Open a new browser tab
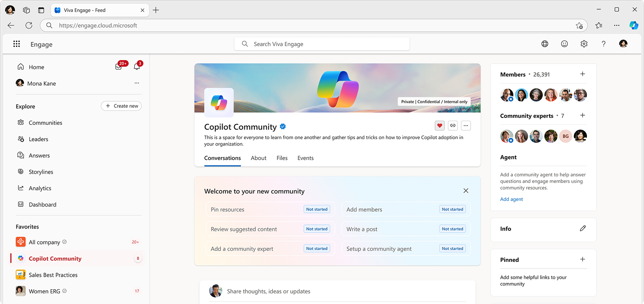The width and height of the screenshot is (644, 304). [156, 10]
